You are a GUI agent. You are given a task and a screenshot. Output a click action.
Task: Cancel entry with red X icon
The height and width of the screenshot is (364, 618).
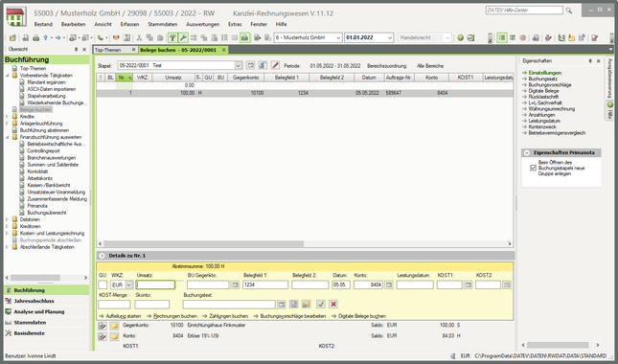pos(333,304)
